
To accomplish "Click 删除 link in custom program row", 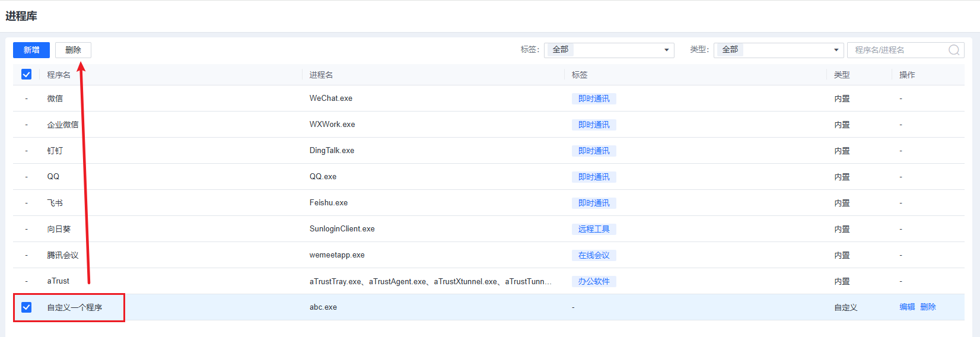I will (928, 307).
